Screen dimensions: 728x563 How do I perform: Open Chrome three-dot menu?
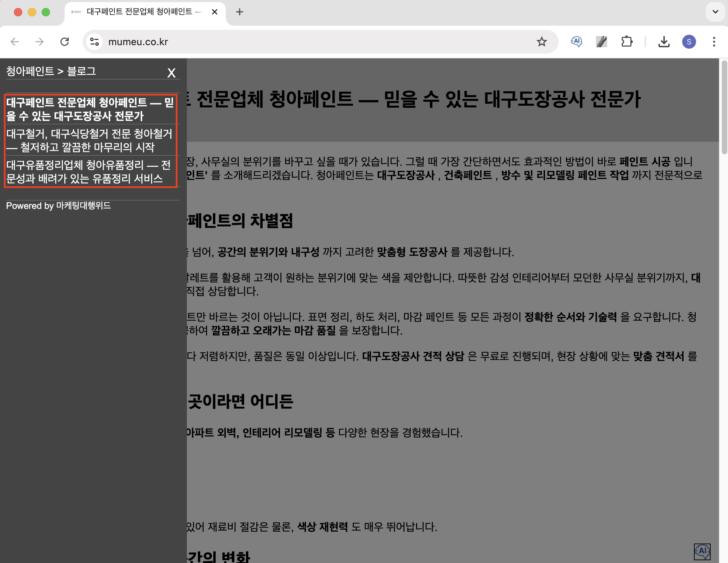tap(714, 42)
